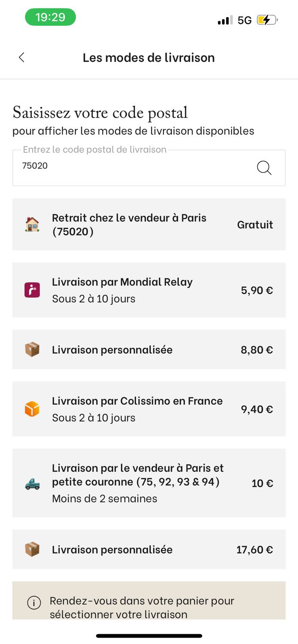Tap the green 19:29 time pill
The width and height of the screenshot is (298, 644).
(x=50, y=17)
